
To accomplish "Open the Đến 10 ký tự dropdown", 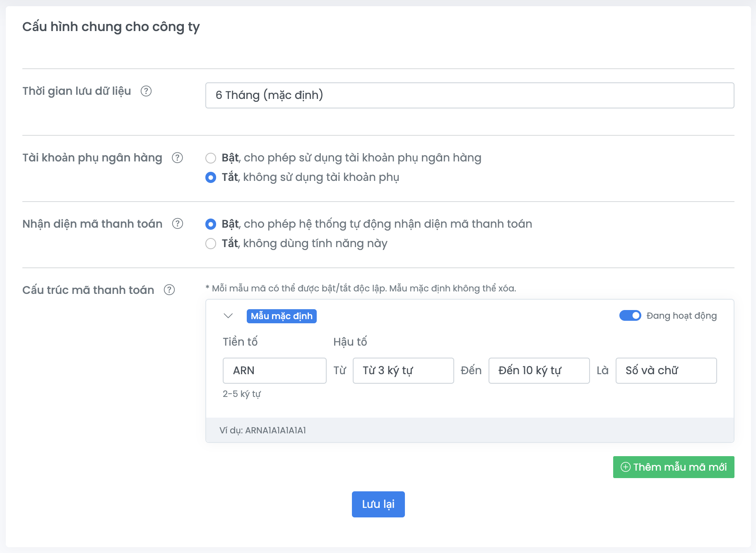I will coord(539,370).
